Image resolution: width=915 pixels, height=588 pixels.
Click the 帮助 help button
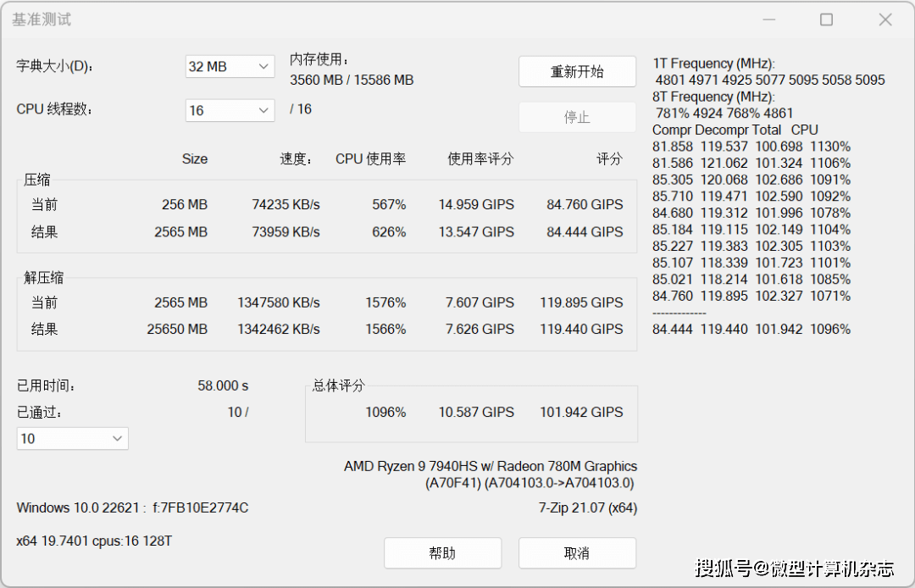[x=442, y=552]
